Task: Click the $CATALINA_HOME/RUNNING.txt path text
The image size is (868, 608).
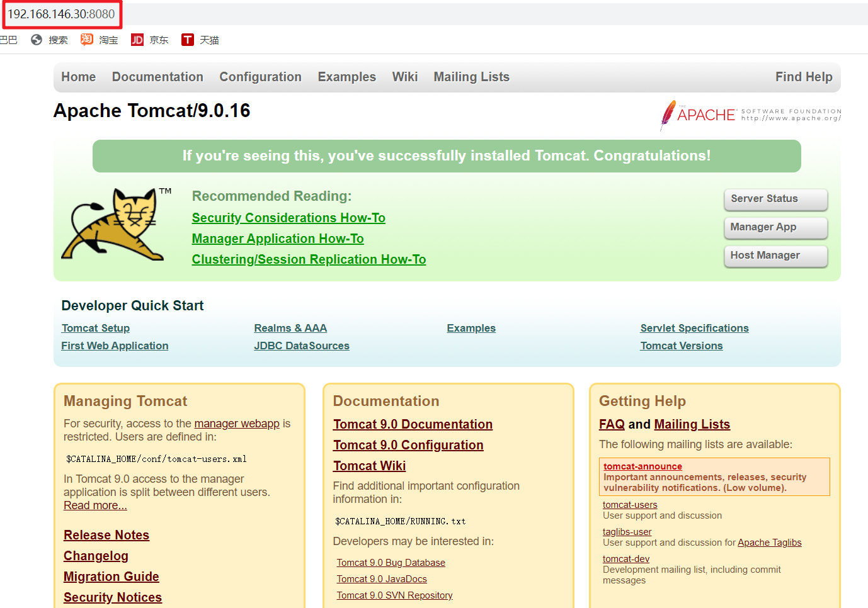Action: point(400,521)
